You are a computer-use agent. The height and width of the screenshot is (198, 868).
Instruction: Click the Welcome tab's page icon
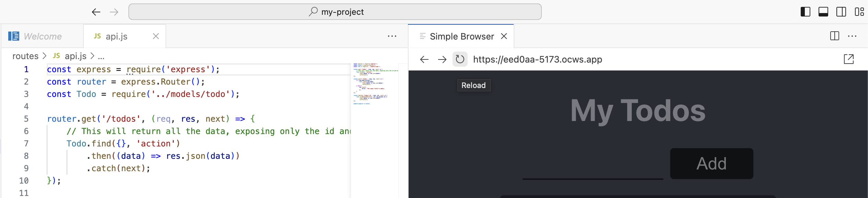(14, 36)
